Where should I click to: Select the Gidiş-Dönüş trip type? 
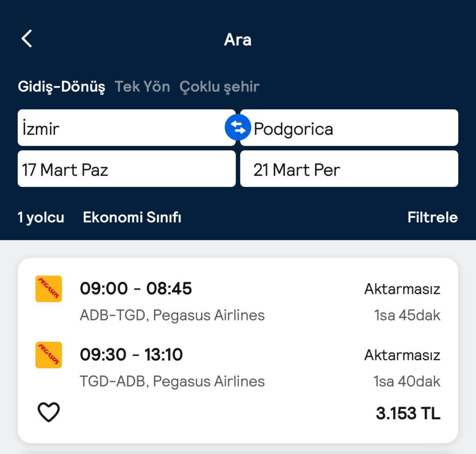coord(61,87)
